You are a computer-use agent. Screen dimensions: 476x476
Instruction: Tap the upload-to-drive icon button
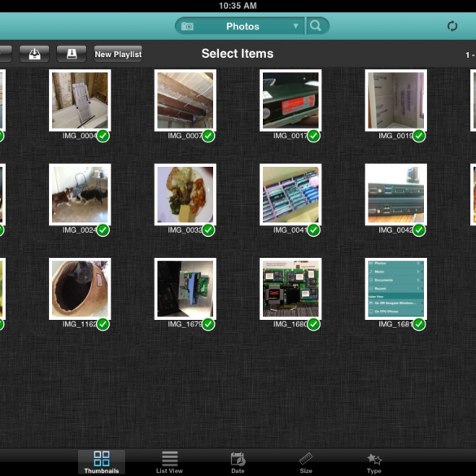(x=72, y=54)
